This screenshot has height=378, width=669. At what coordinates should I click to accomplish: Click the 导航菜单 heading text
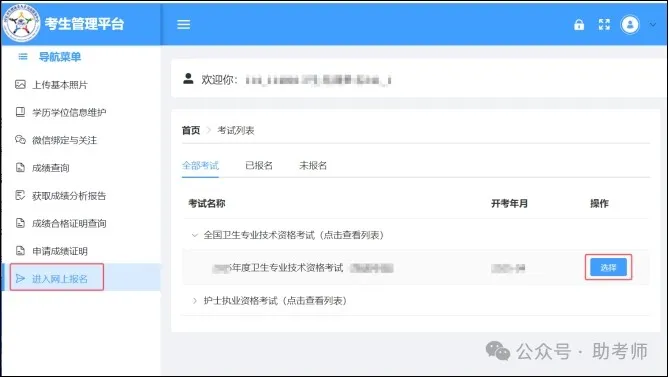[60, 57]
